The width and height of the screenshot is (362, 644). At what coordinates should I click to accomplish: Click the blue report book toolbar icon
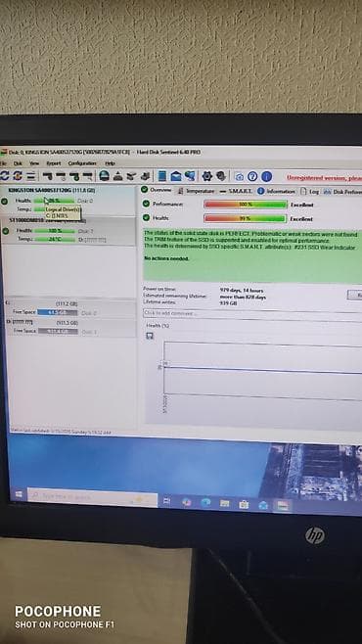[x=162, y=176]
